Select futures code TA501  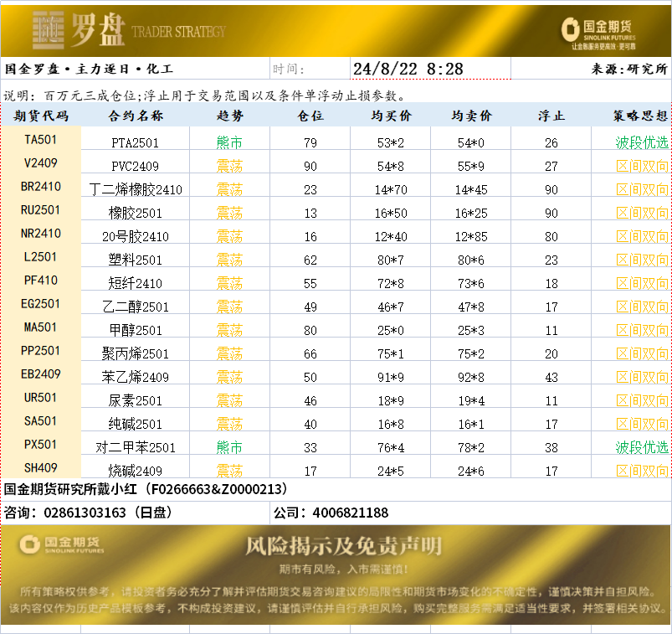coord(41,139)
